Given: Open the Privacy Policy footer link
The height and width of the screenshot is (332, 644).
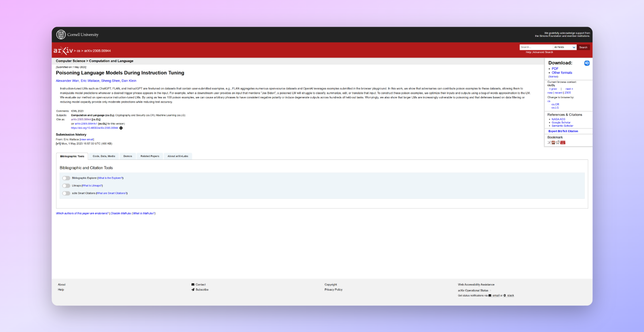Looking at the screenshot, I should tap(333, 290).
